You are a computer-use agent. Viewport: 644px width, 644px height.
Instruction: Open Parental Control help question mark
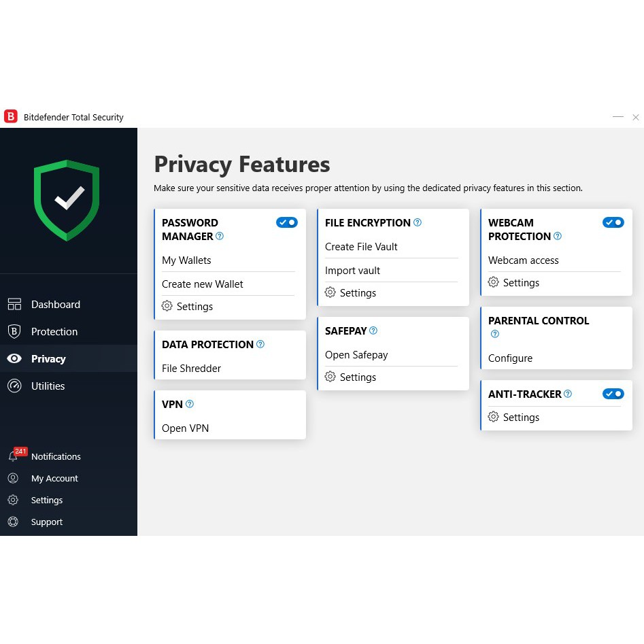point(495,334)
